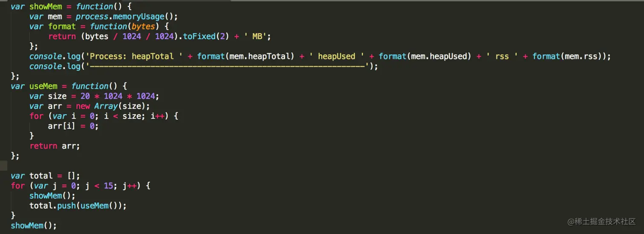Click the number 20 in size assignment
The image size is (644, 234).
85,96
